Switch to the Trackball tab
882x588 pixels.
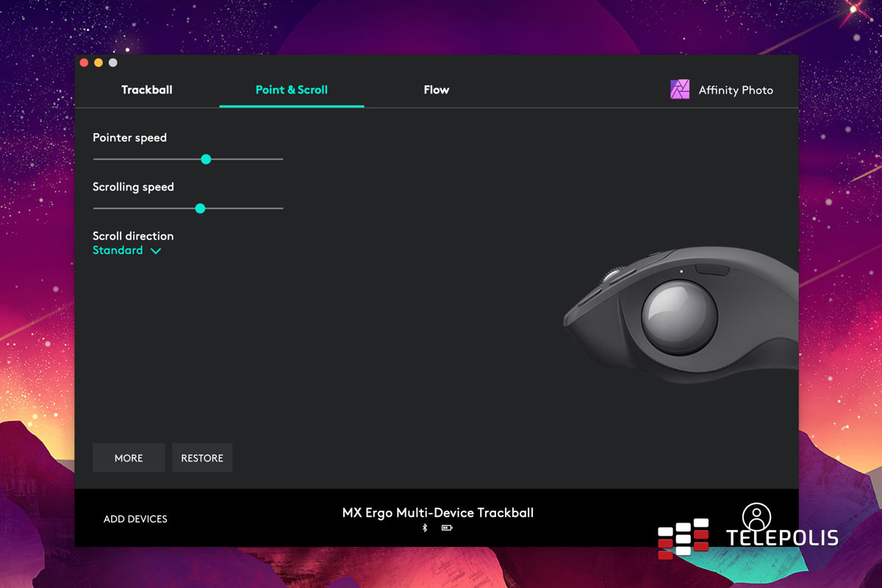click(147, 90)
